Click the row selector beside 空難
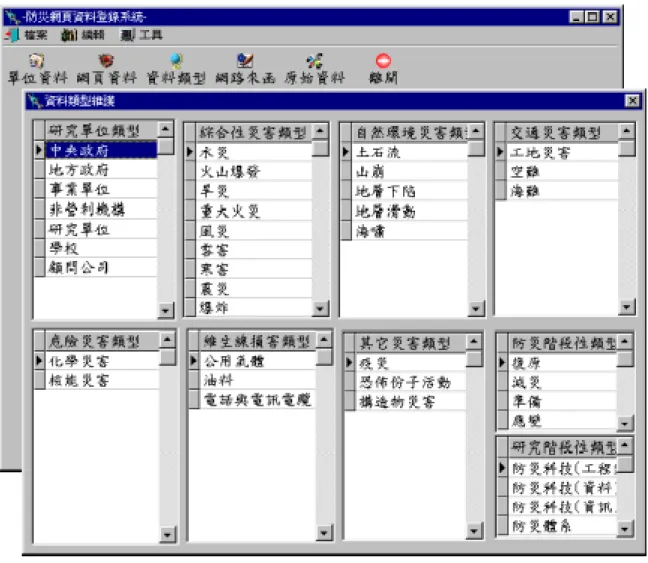 500,172
